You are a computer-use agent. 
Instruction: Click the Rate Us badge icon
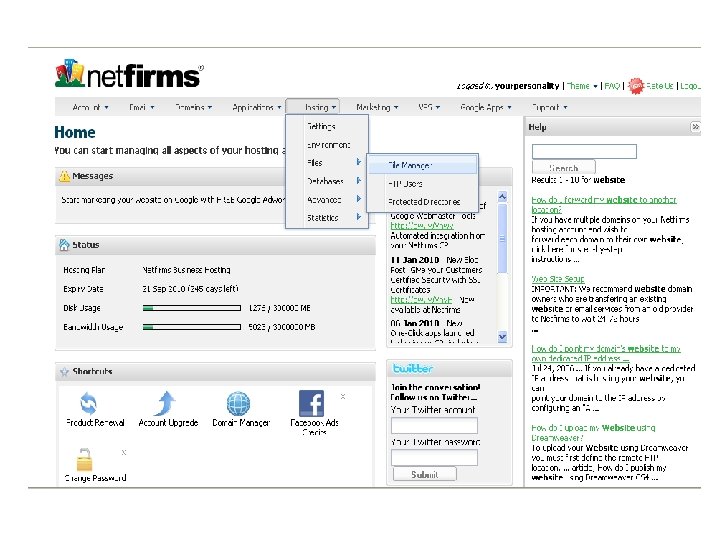(x=636, y=86)
